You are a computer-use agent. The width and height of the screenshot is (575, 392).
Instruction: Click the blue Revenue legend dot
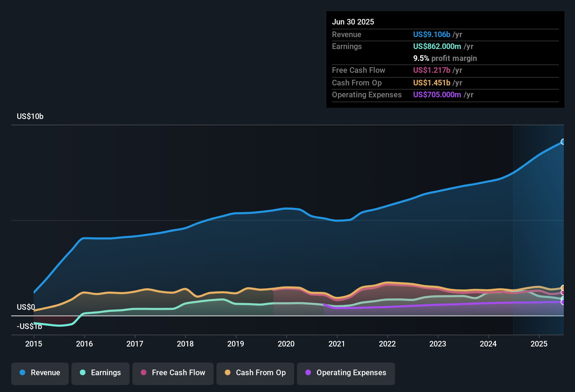22,373
